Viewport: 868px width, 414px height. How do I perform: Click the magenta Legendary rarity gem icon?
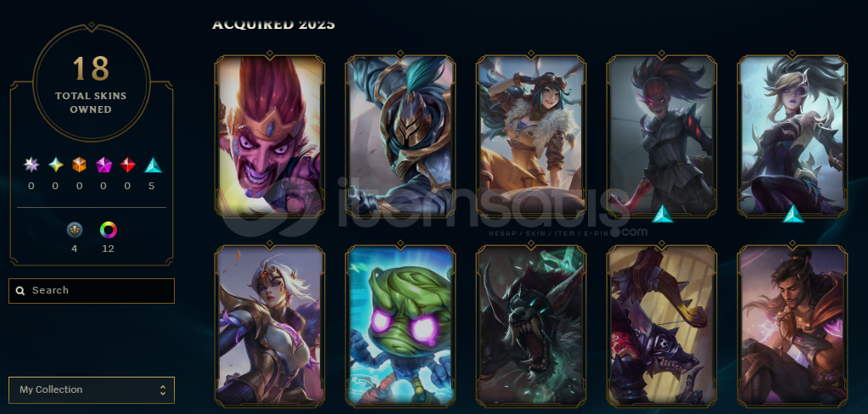tap(104, 165)
